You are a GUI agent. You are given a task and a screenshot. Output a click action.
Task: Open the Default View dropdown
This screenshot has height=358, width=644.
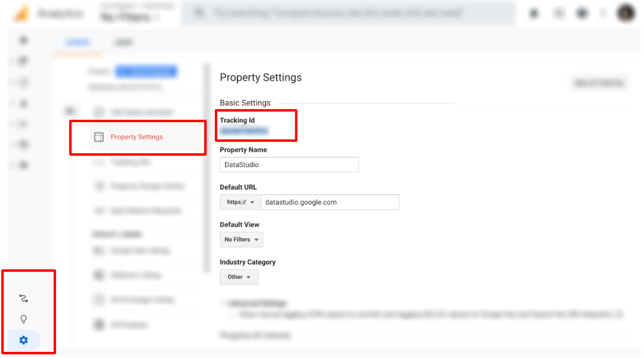241,239
